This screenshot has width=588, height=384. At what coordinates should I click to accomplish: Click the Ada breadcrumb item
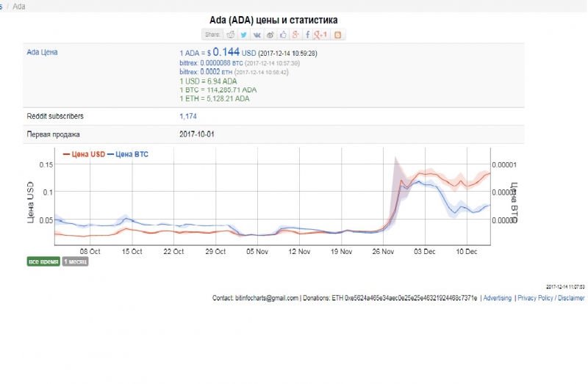19,6
